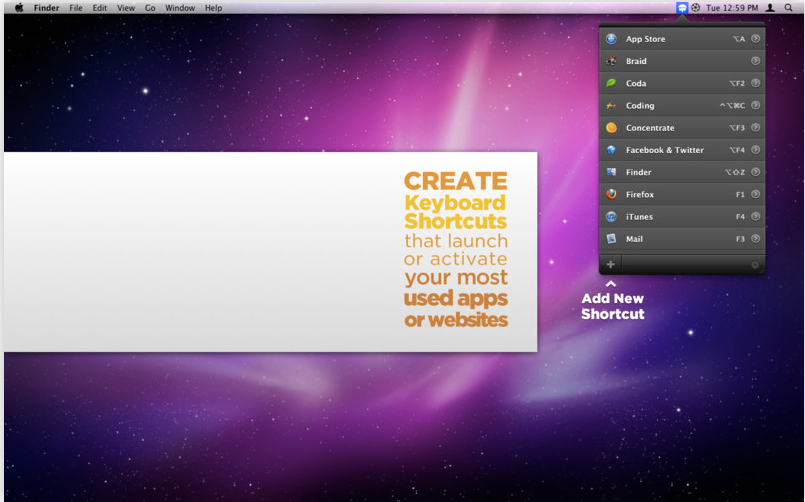Image resolution: width=805 pixels, height=502 pixels.
Task: Open the gear settings in shortcut panel
Action: [755, 265]
